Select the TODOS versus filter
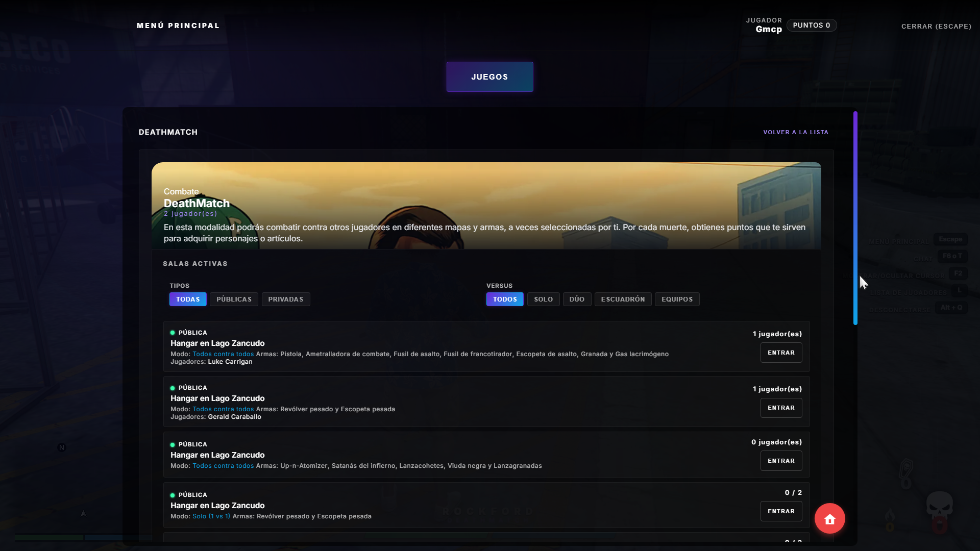The height and width of the screenshot is (551, 980). pyautogui.click(x=504, y=299)
